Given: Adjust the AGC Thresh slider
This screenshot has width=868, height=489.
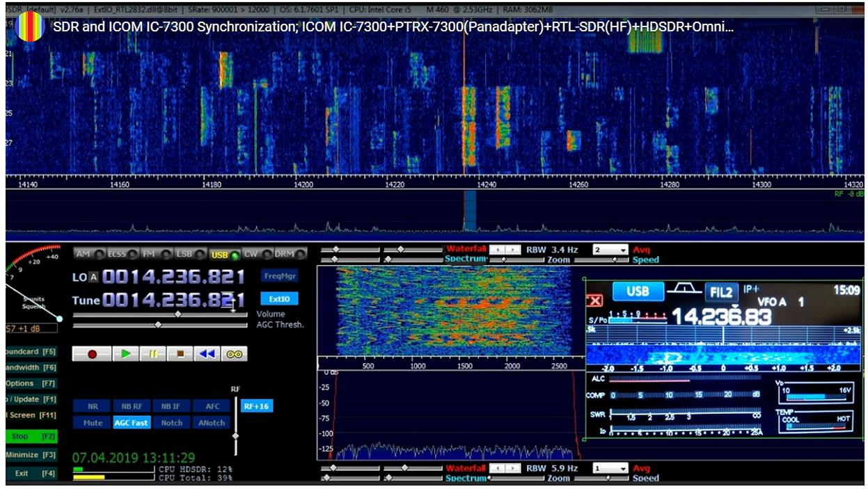Looking at the screenshot, I should point(160,324).
